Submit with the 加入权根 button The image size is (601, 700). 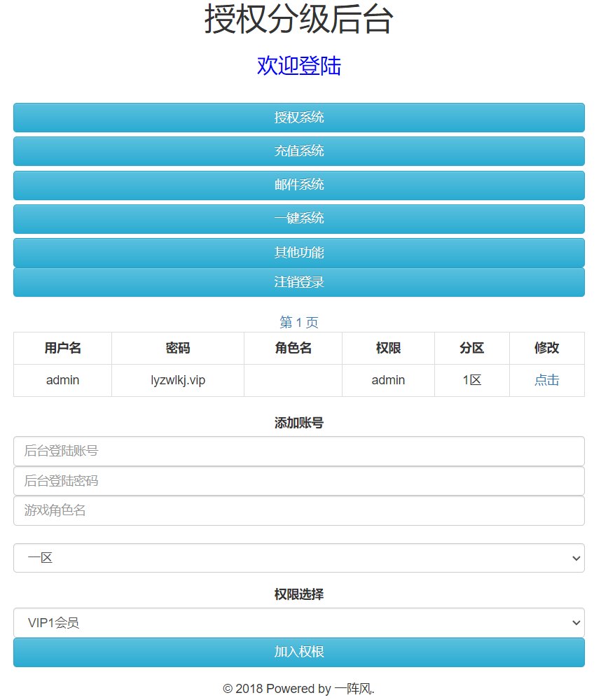299,652
